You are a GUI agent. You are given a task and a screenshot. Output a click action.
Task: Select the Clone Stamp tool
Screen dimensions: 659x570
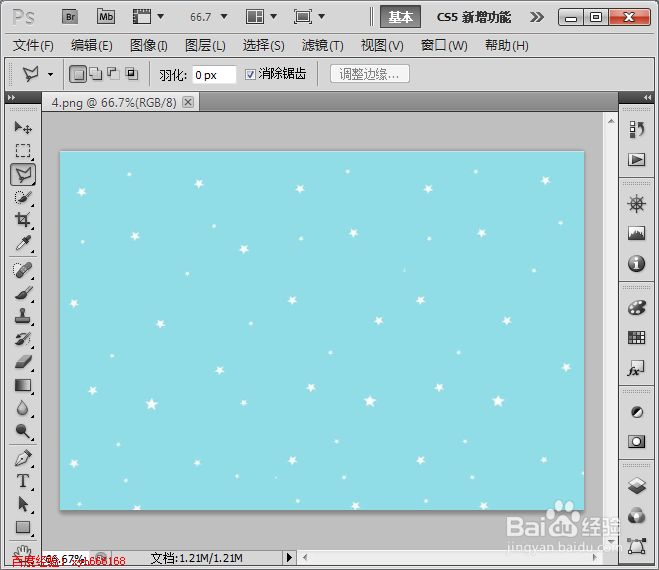pyautogui.click(x=23, y=316)
